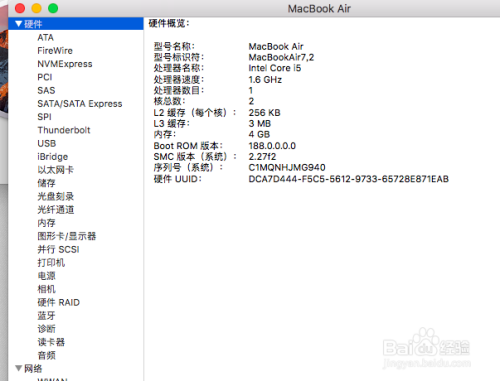
Task: Click the 处理器名称 label
Action: tap(179, 68)
